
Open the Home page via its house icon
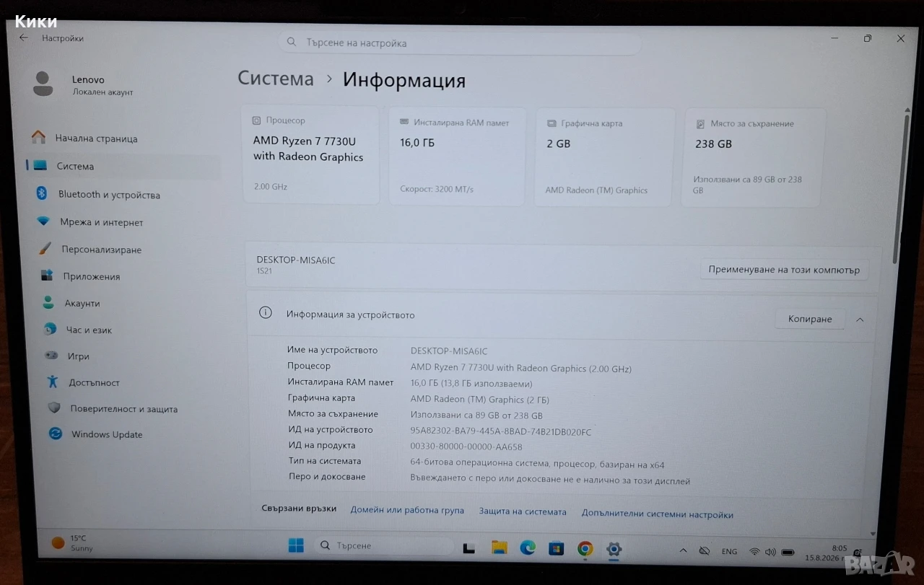click(x=39, y=137)
